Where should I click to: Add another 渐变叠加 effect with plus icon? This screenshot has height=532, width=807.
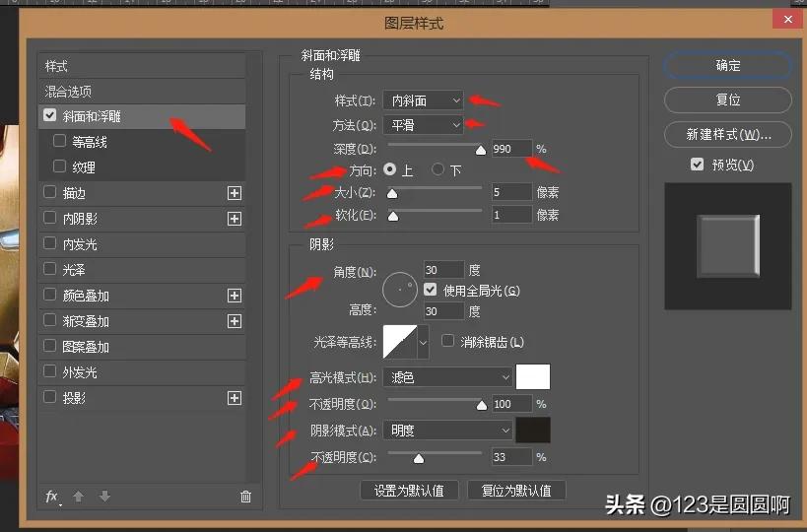click(235, 321)
